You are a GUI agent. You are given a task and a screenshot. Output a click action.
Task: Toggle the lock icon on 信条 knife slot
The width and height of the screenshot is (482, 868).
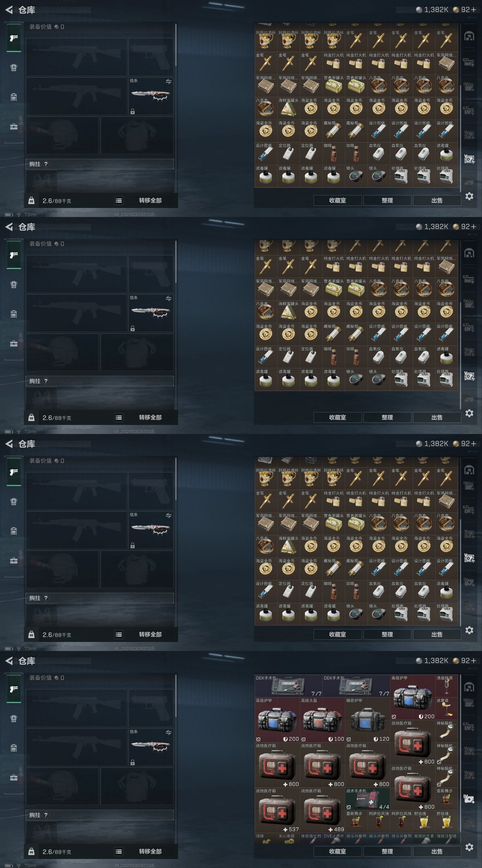coord(133,763)
